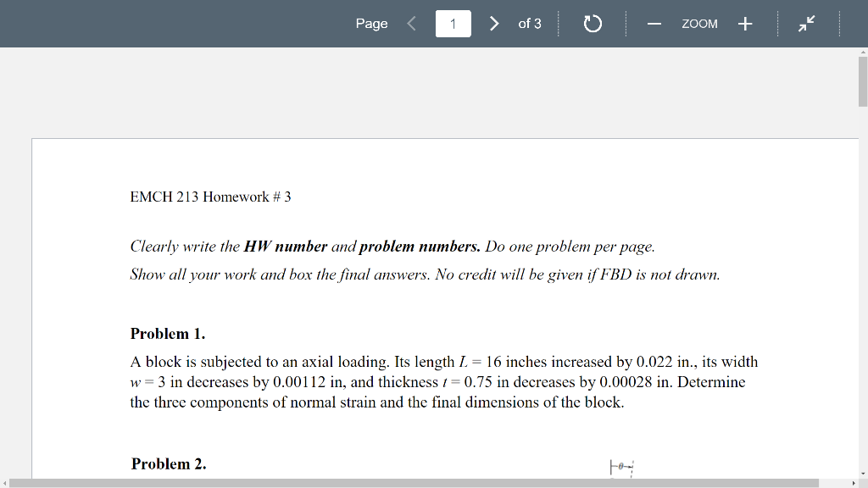Click the refresh/rotate document icon

click(x=592, y=24)
